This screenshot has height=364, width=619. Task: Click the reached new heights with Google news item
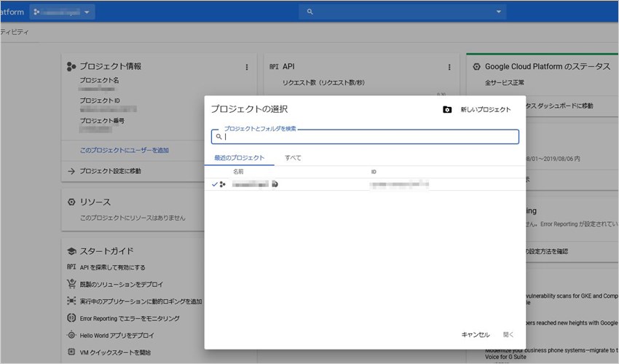click(572, 323)
